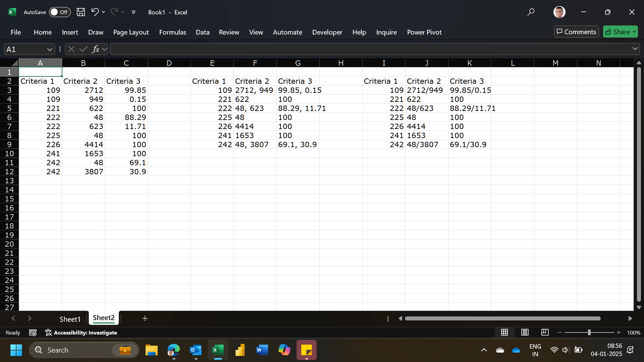Image resolution: width=644 pixels, height=362 pixels.
Task: Switch to Page Layout view icon
Action: (525, 332)
